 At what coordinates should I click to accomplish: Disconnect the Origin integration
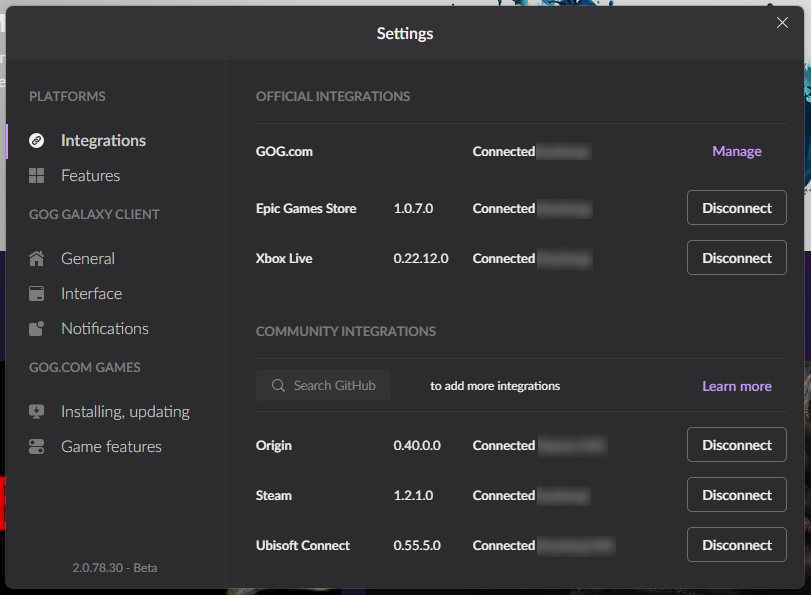[737, 444]
